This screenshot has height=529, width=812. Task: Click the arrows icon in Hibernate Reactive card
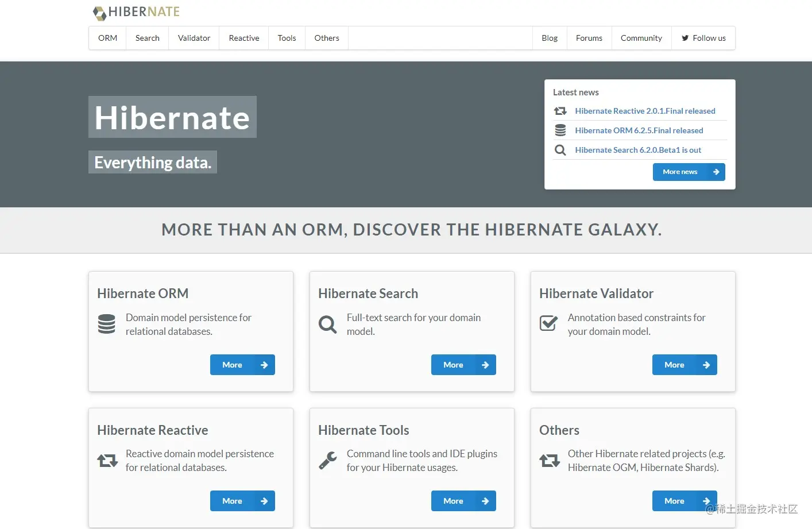(x=107, y=461)
